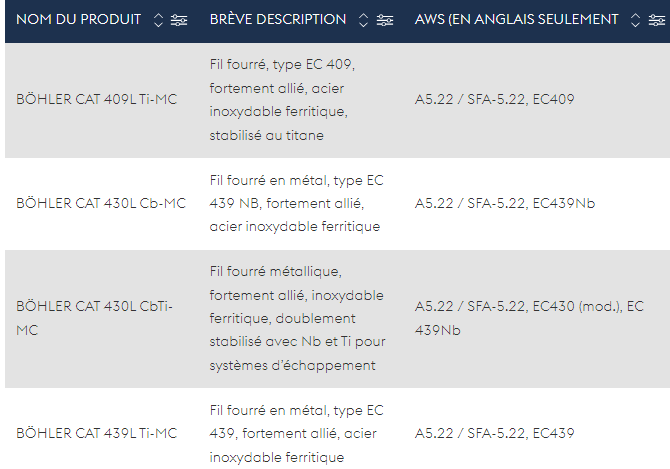Sort Nom du produit column arrows

point(158,20)
